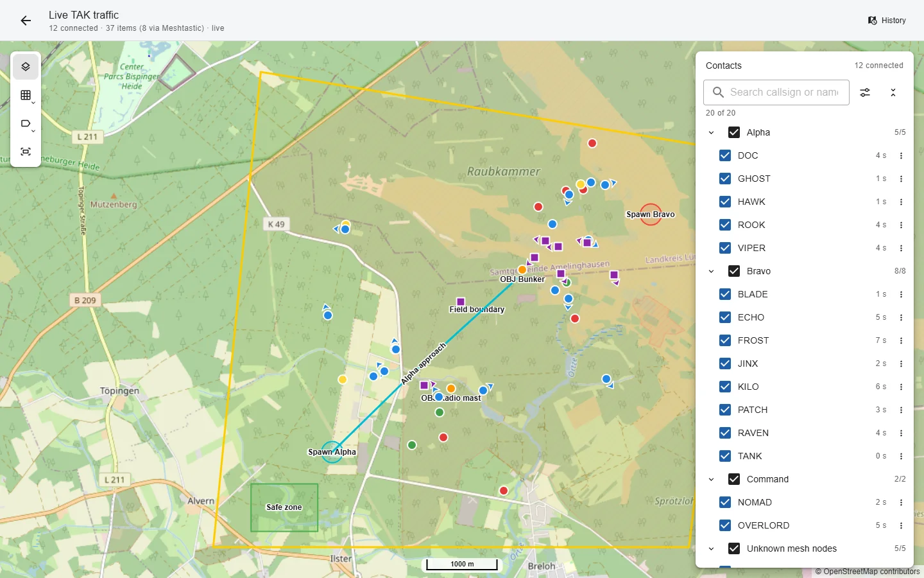
Task: Open the label shapes tool
Action: pyautogui.click(x=26, y=123)
